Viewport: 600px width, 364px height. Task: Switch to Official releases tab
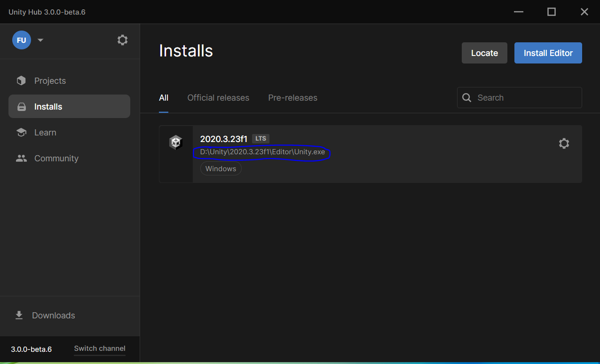tap(218, 98)
